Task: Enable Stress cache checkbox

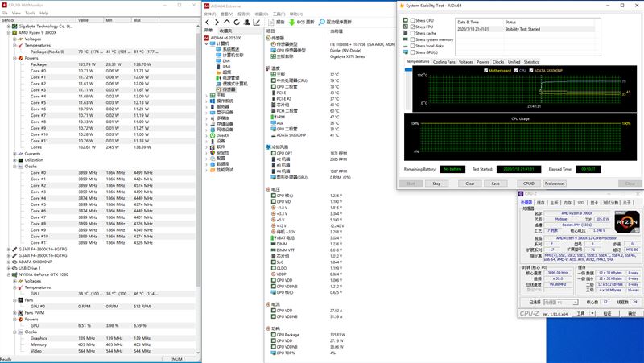Action: [412, 33]
